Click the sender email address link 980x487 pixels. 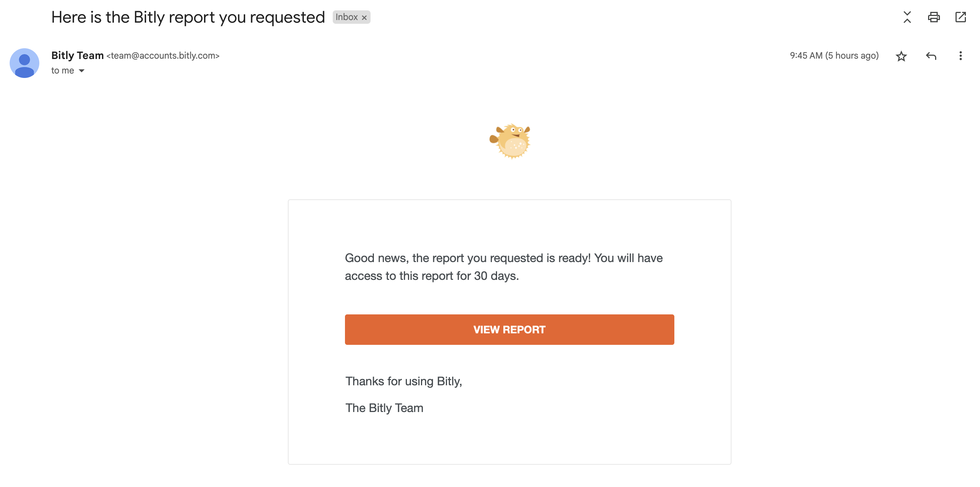pyautogui.click(x=163, y=56)
